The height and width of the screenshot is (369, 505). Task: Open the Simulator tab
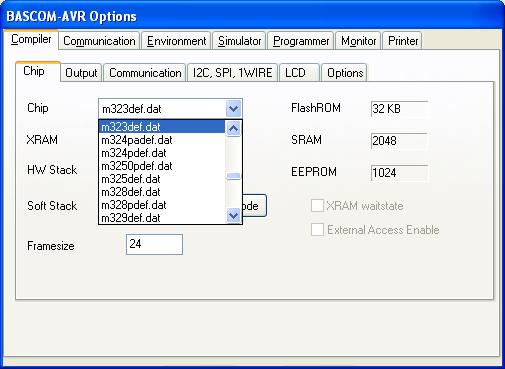pos(239,41)
